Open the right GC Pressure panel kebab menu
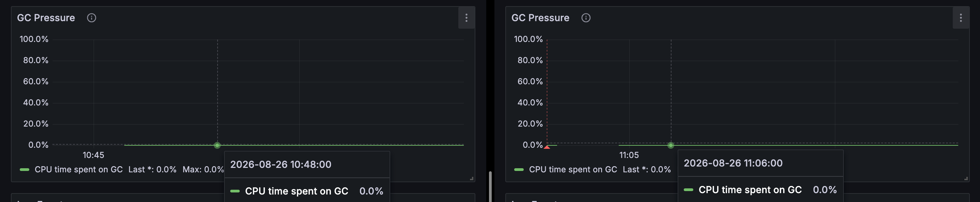Viewport: 980px width, 202px height. pos(961,17)
